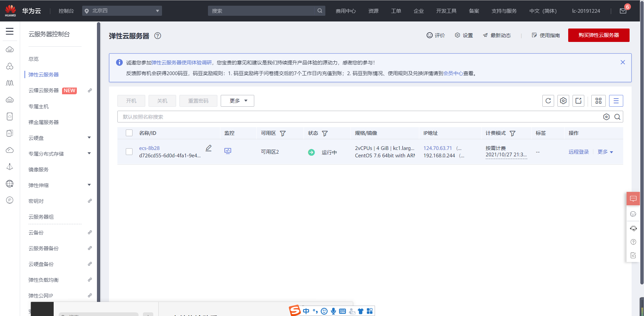
Task: Open 费用中心 in the top menu
Action: pyautogui.click(x=346, y=11)
